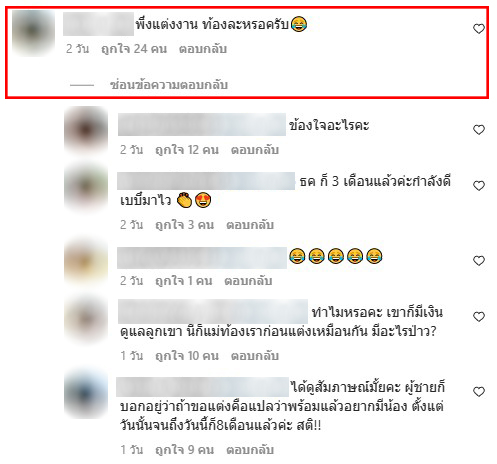Like the top comment 'พึ่งแต่งงาน ท้องละหรอครับ'
Screen dimensions: 497x464
coord(479,29)
